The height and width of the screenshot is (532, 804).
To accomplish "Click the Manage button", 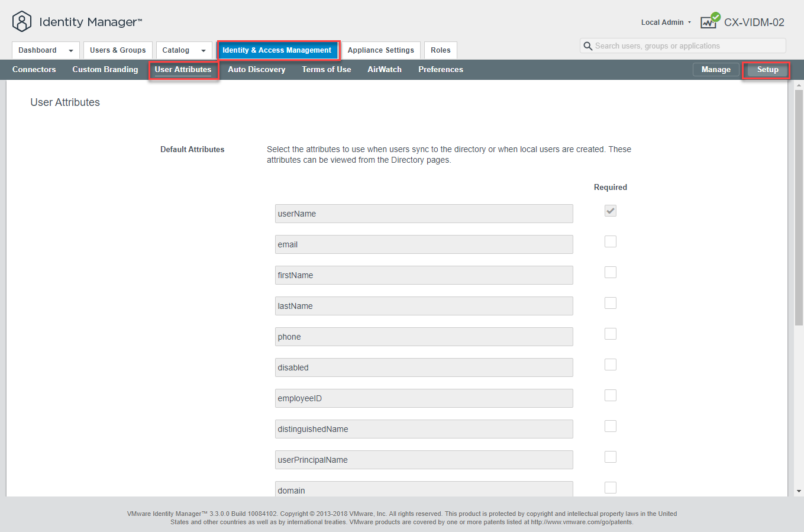I will pyautogui.click(x=716, y=70).
